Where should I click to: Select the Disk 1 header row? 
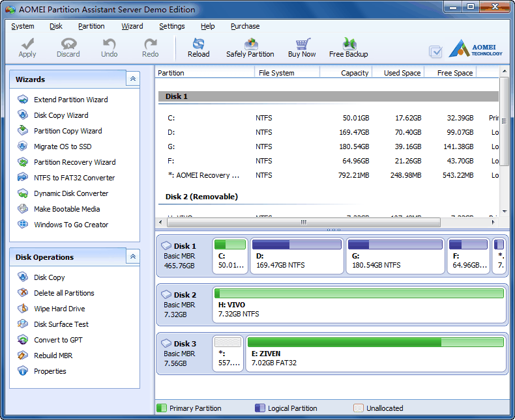point(329,96)
